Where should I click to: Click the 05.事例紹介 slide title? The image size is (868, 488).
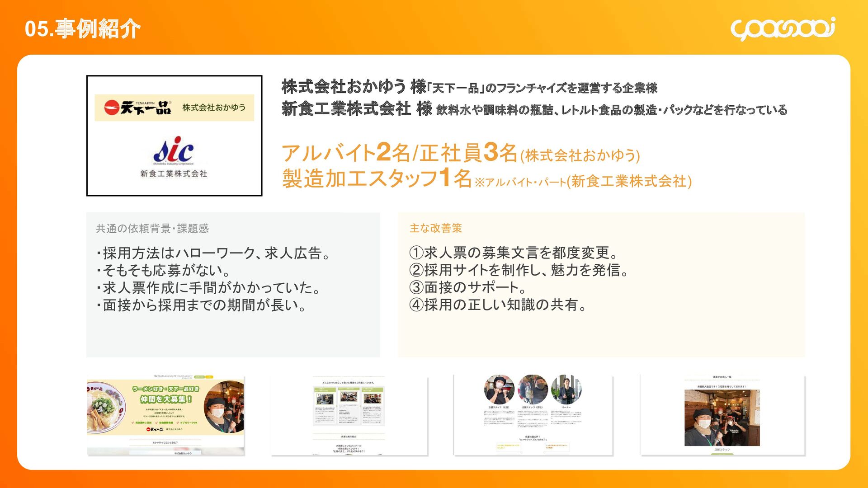[82, 29]
